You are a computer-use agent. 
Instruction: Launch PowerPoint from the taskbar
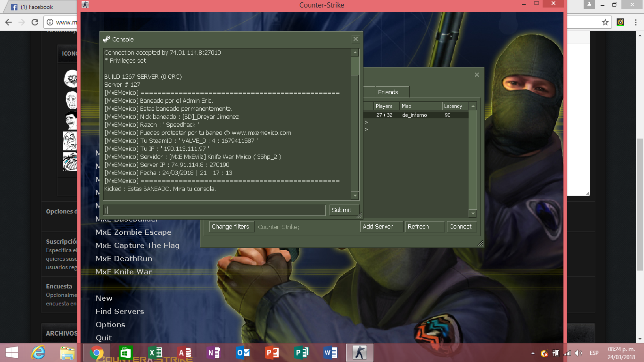[x=272, y=353]
